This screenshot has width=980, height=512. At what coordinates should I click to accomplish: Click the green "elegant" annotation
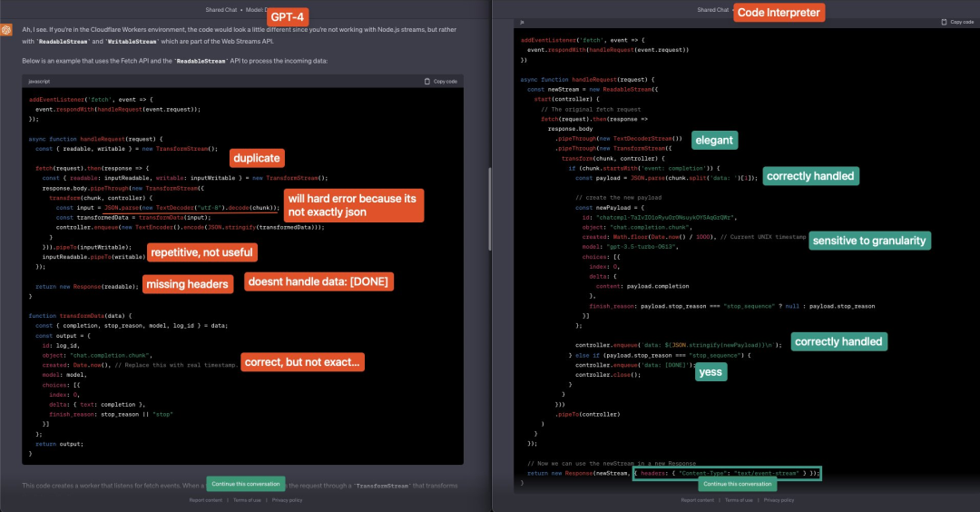click(x=714, y=141)
